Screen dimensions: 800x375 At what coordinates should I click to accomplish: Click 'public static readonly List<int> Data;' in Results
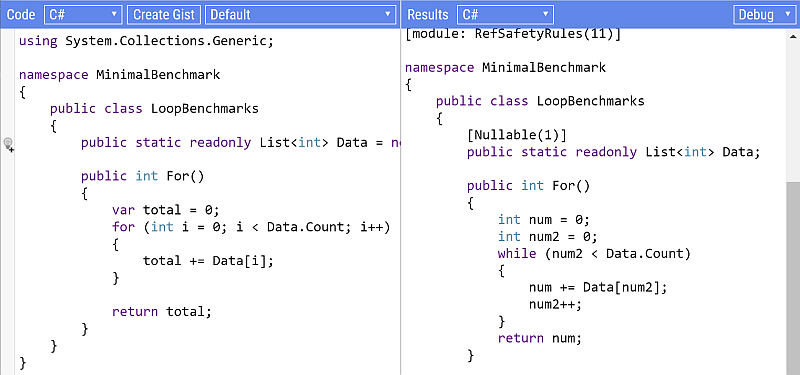point(614,152)
